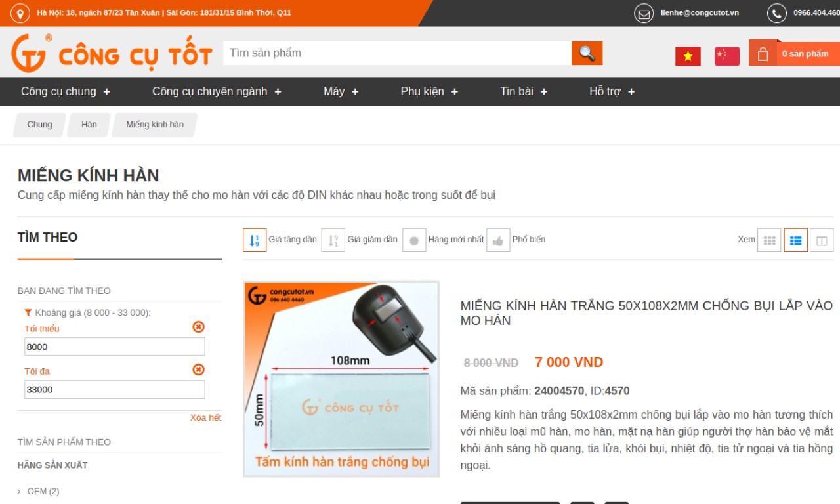This screenshot has width=840, height=504.
Task: Click Phổ biến sort label
Action: [529, 240]
